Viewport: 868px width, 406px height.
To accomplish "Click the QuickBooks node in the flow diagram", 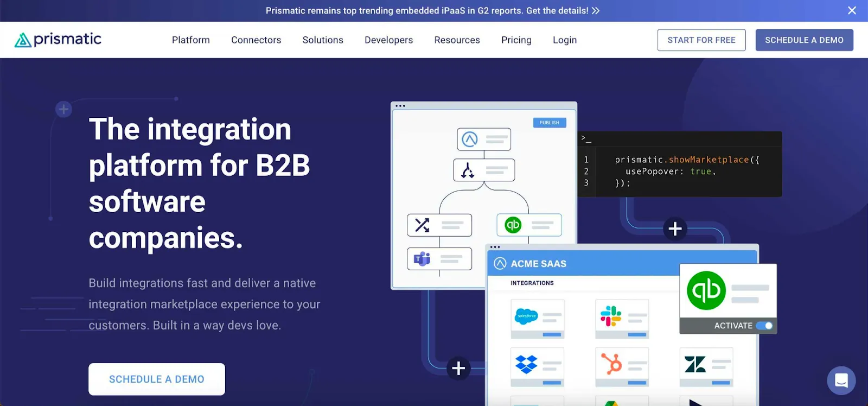I will 529,225.
